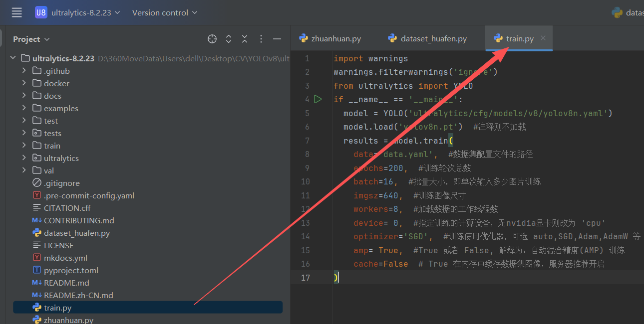Screen dimensions: 644x324
Task: Click the Python icon on zhuanhuan.py tab
Action: click(303, 38)
